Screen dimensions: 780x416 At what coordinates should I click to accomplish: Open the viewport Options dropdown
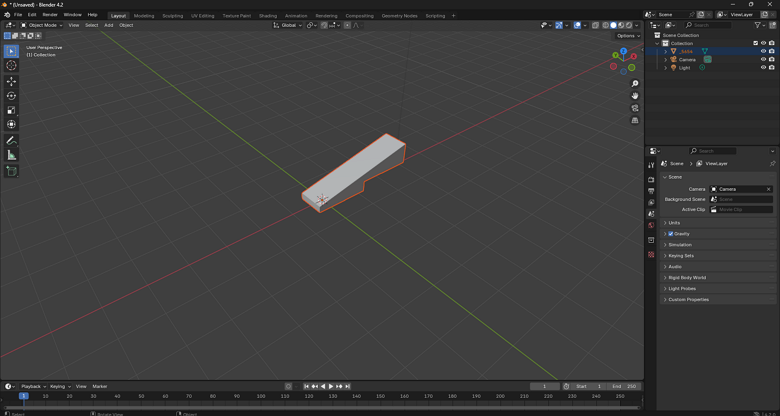[628, 36]
